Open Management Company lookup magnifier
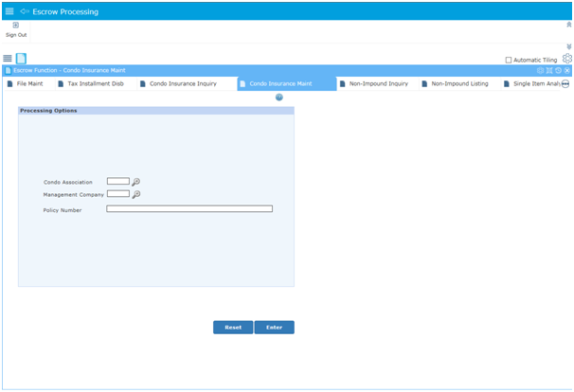The height and width of the screenshot is (392, 574). [135, 194]
